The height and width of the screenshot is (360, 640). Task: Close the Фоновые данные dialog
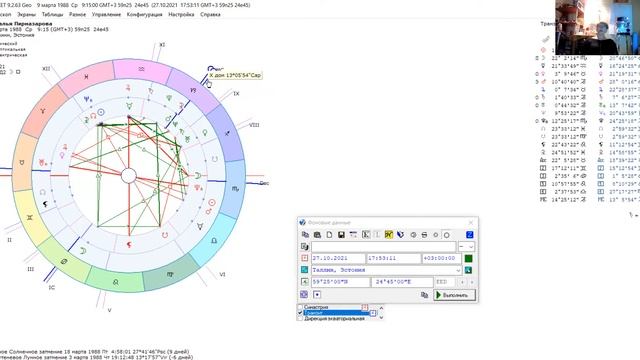(471, 222)
